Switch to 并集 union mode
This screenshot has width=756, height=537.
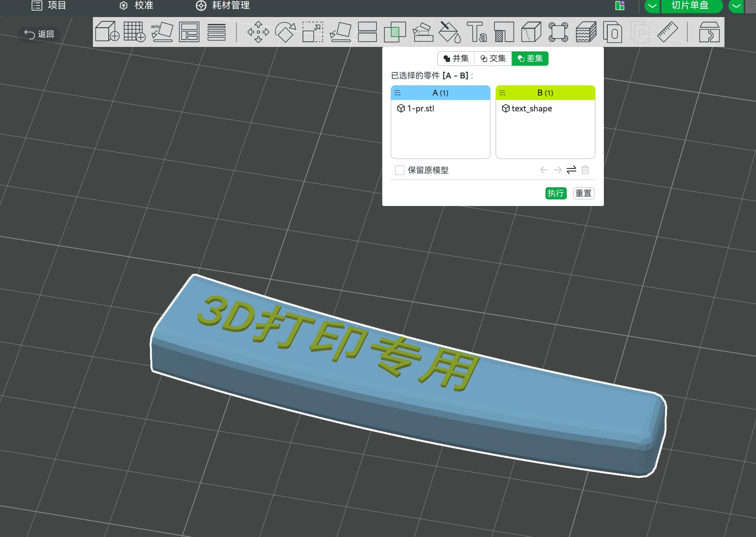coord(456,58)
